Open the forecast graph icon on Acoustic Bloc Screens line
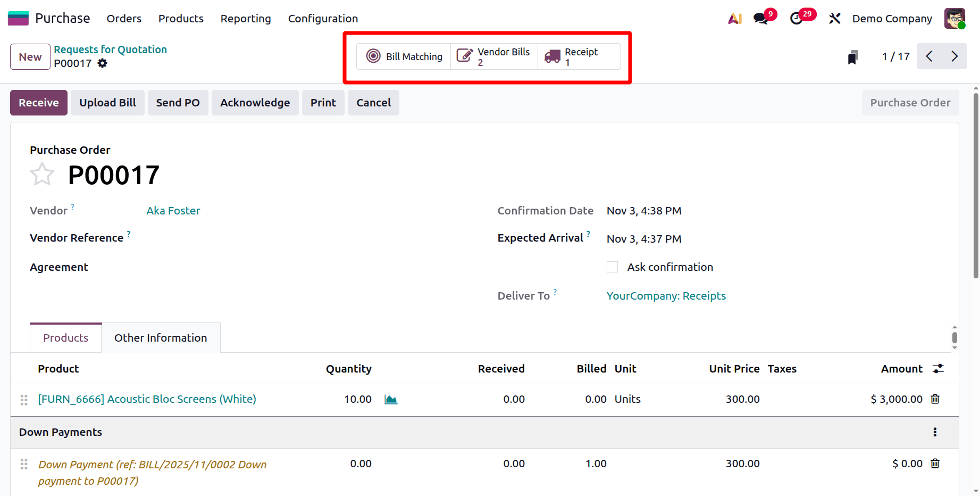This screenshot has height=496, width=980. click(391, 399)
